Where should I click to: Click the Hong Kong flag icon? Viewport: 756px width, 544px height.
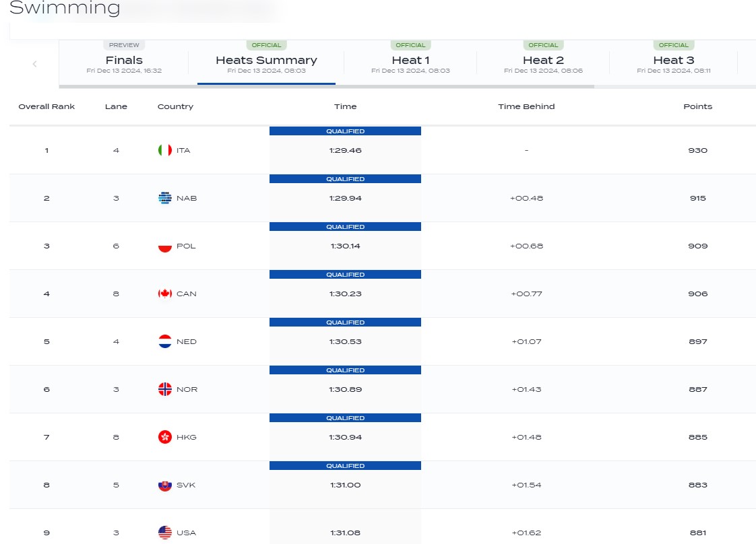[x=164, y=437]
